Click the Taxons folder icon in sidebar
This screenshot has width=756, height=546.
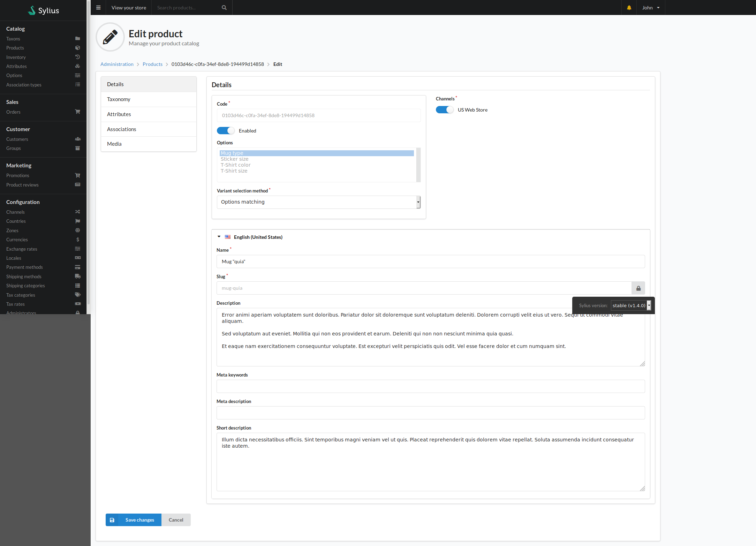(x=77, y=39)
